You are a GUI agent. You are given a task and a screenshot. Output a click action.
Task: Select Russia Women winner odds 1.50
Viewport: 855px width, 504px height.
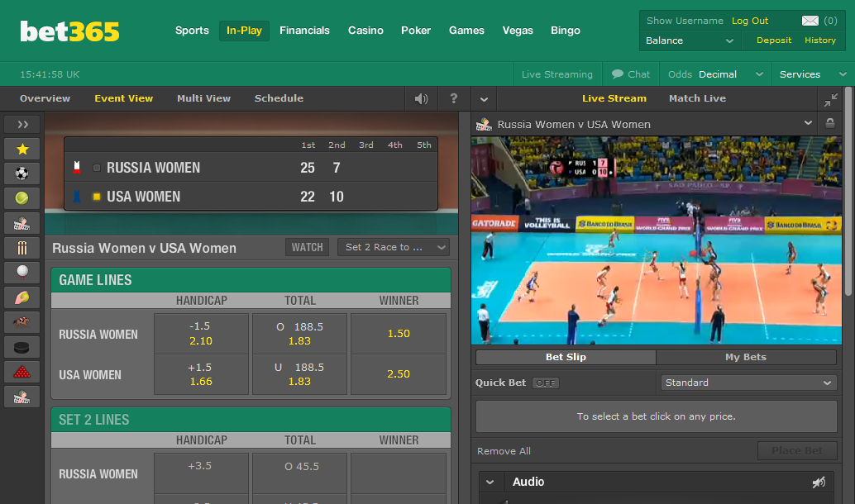click(x=399, y=334)
